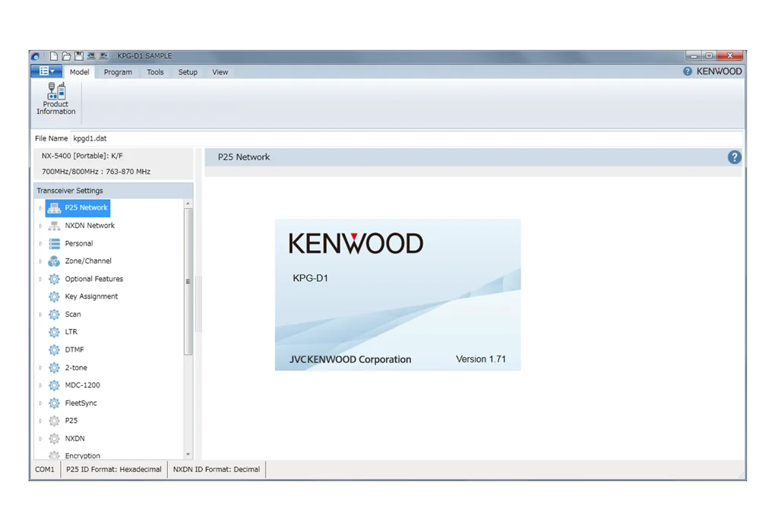Viewport: 775px width, 532px height.
Task: Select the FleetSync tree item label
Action: point(81,403)
